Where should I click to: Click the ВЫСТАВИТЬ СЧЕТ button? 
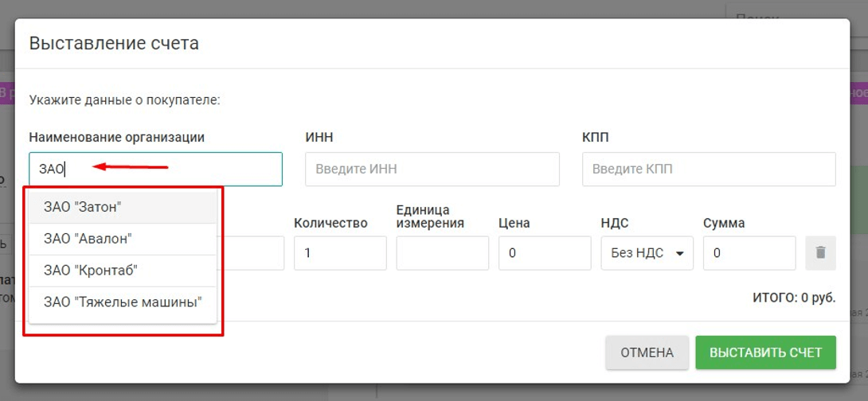point(765,352)
